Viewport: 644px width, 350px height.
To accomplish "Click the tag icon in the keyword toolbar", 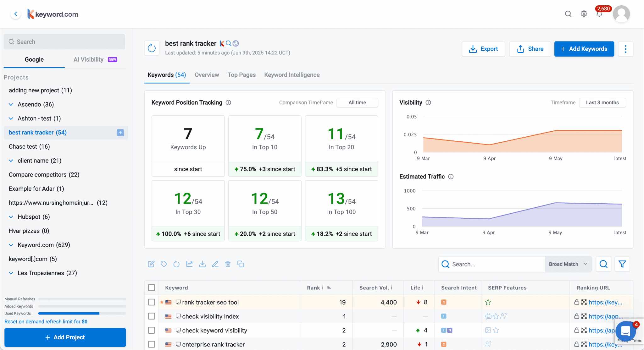I will pyautogui.click(x=164, y=264).
